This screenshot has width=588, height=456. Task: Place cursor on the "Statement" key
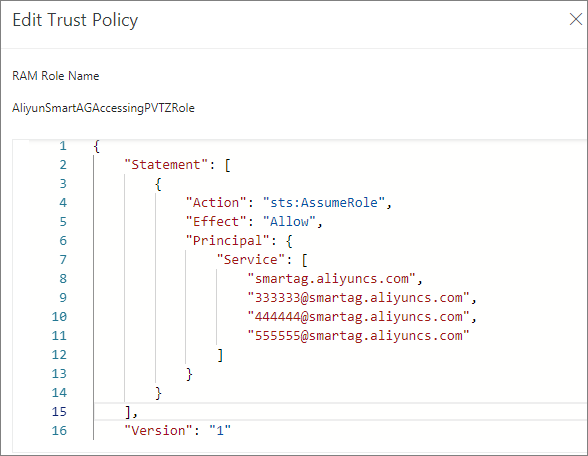pos(166,165)
